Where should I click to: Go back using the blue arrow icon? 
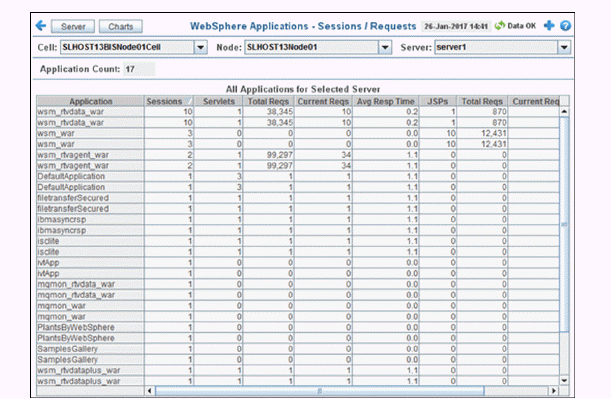coord(41,26)
